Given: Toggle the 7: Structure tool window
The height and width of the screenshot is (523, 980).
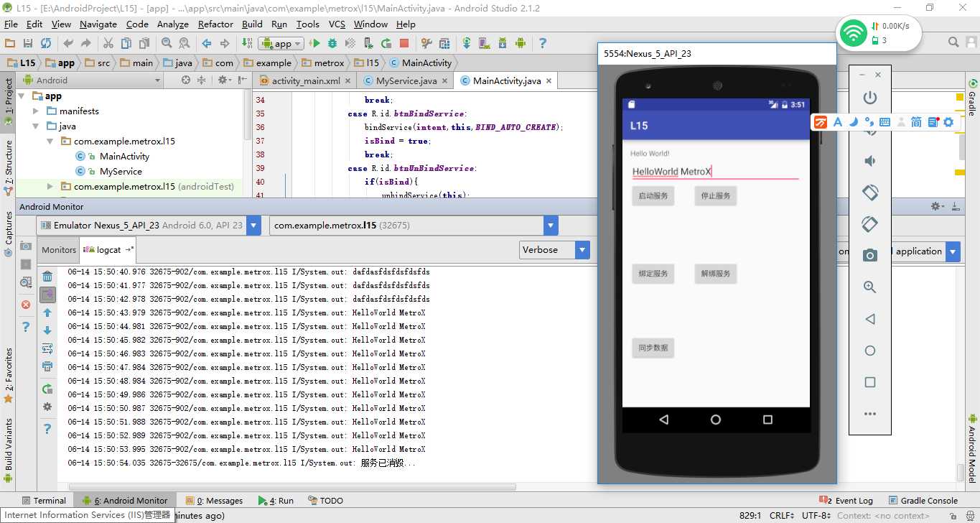Looking at the screenshot, I should tap(8, 167).
